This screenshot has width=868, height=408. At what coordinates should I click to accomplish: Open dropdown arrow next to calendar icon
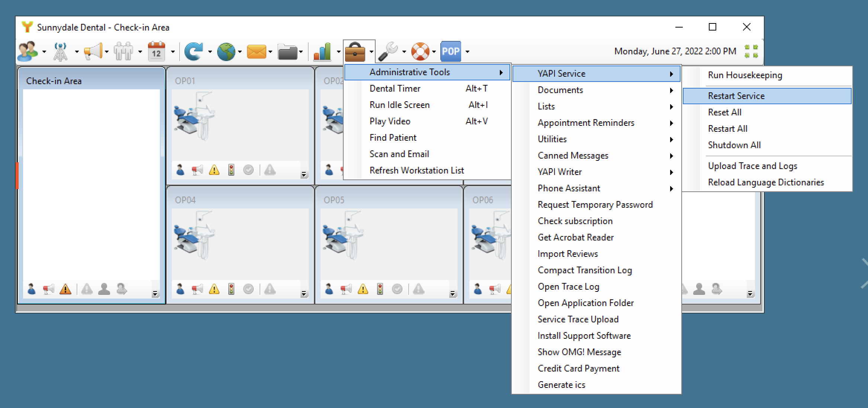pos(173,52)
